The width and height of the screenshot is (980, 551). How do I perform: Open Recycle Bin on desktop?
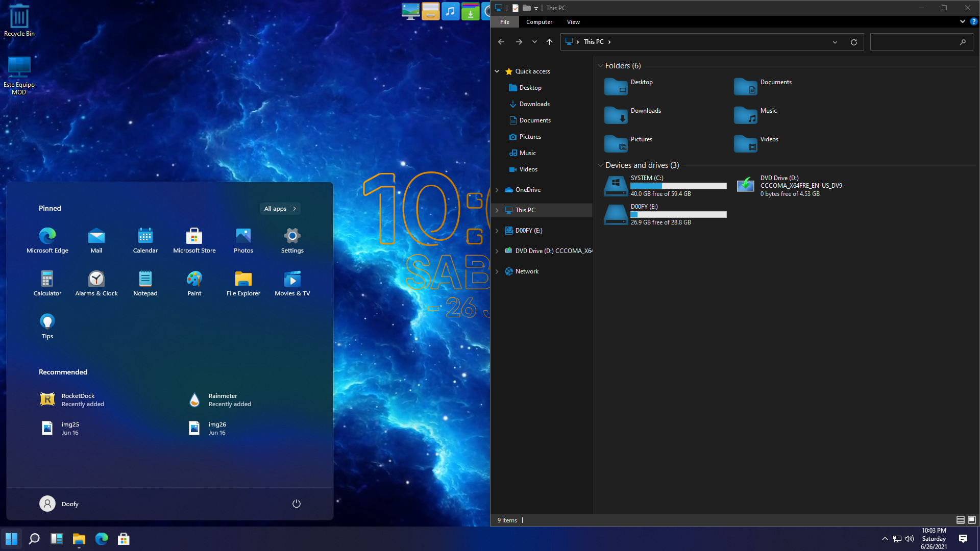pyautogui.click(x=19, y=20)
